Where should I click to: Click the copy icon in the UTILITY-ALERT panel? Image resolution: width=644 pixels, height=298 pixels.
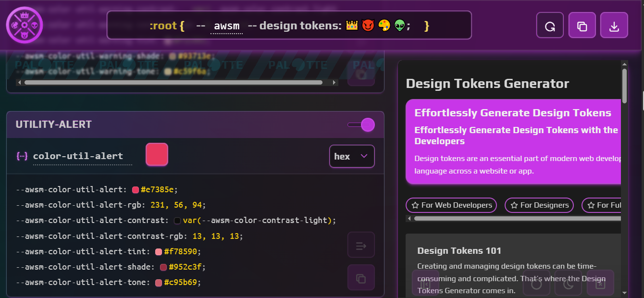coord(361,277)
